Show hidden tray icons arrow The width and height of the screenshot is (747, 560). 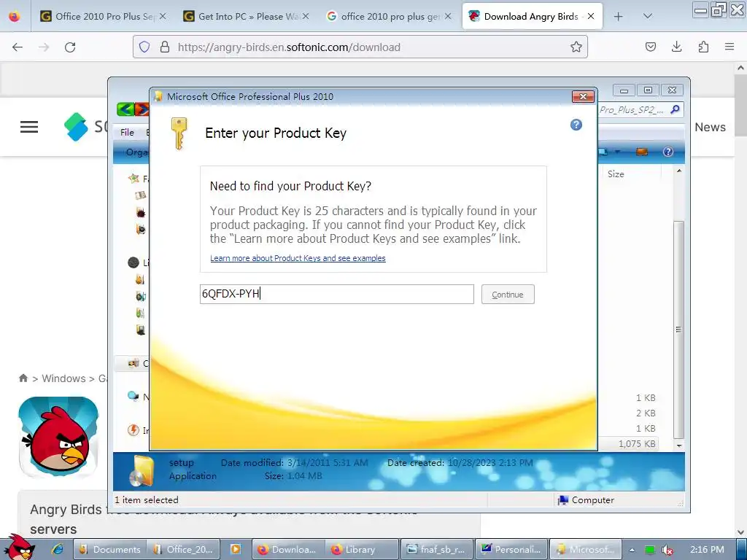tap(632, 550)
